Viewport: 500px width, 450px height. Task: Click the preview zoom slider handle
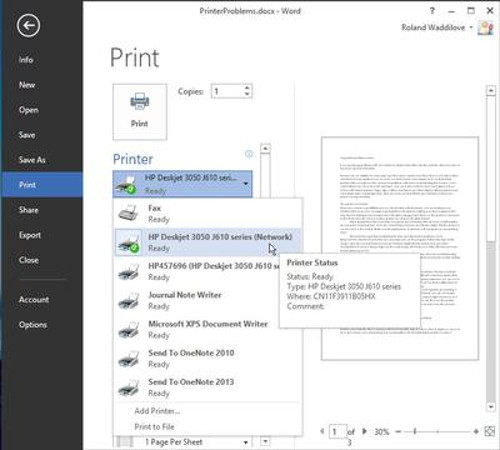[x=415, y=431]
